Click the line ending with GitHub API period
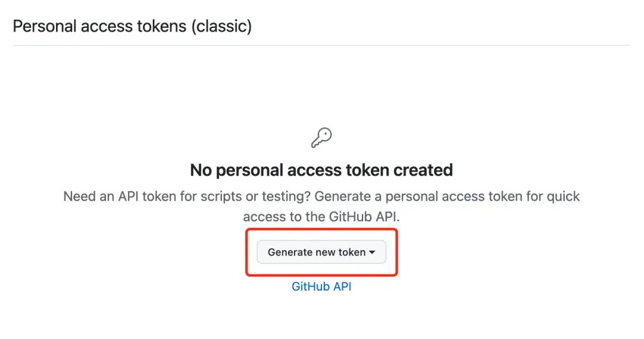Screen dimensions: 644x339 pyautogui.click(x=321, y=217)
